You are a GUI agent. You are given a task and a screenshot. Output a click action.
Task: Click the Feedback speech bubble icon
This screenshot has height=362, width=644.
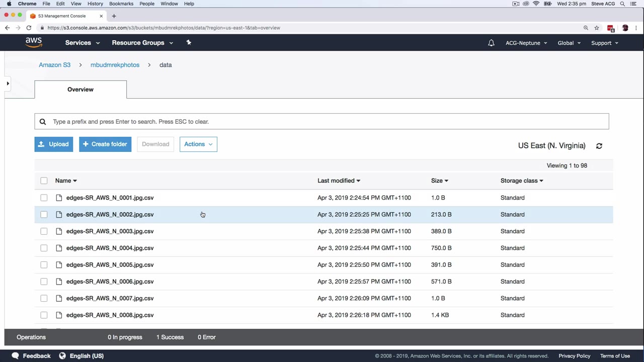(15, 355)
